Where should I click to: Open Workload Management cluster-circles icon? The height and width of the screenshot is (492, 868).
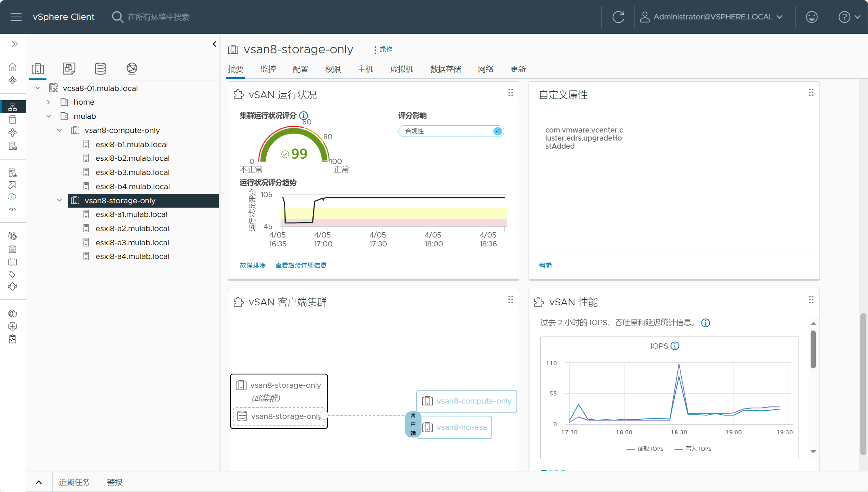tap(13, 132)
